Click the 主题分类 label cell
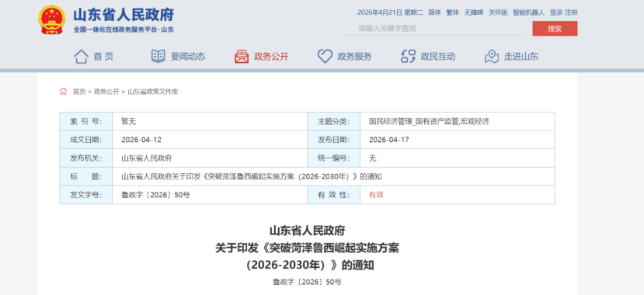Screen dimensions: 644x295 pyautogui.click(x=333, y=121)
